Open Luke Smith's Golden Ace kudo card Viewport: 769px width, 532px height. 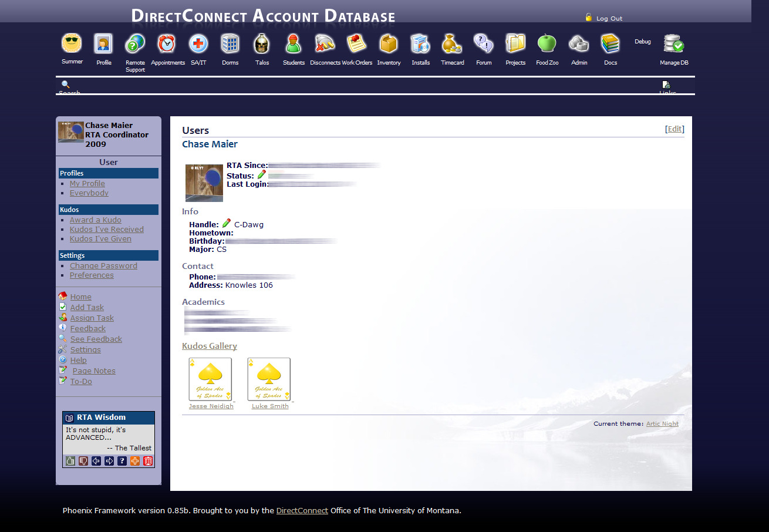[269, 379]
